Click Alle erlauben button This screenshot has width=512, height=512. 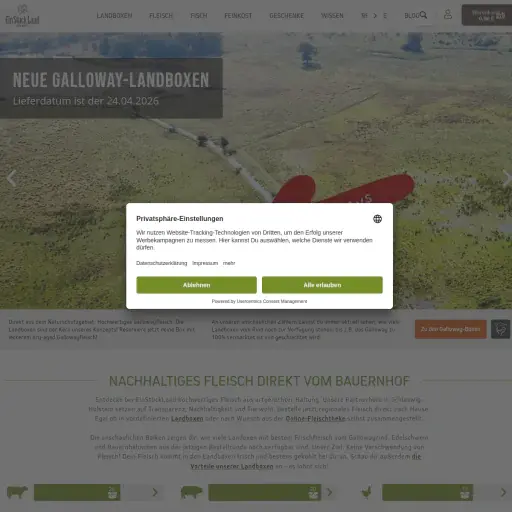click(322, 285)
